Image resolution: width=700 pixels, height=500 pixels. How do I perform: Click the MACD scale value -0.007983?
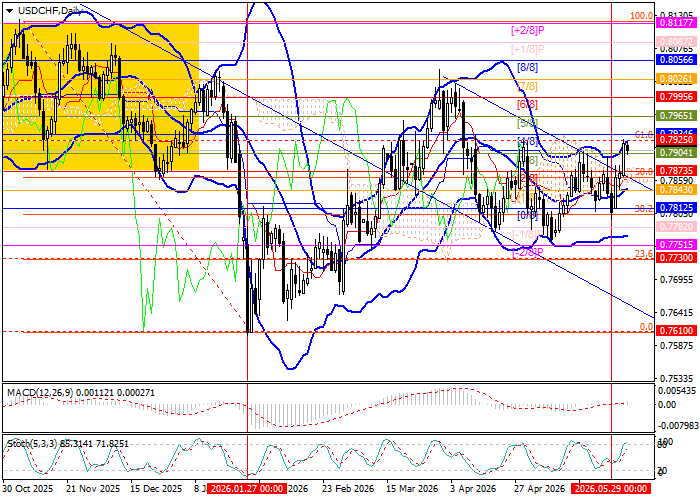[x=677, y=425]
